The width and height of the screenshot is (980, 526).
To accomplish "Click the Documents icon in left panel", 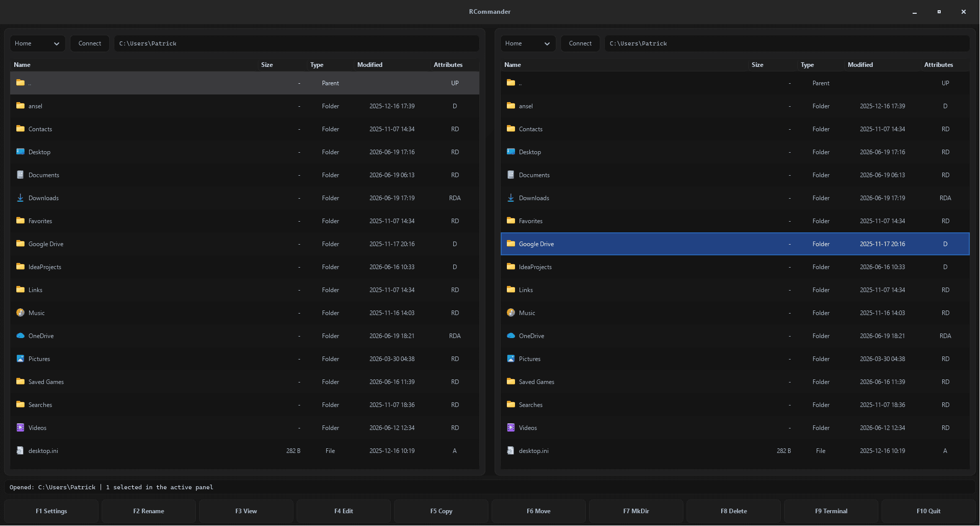I will pyautogui.click(x=20, y=175).
